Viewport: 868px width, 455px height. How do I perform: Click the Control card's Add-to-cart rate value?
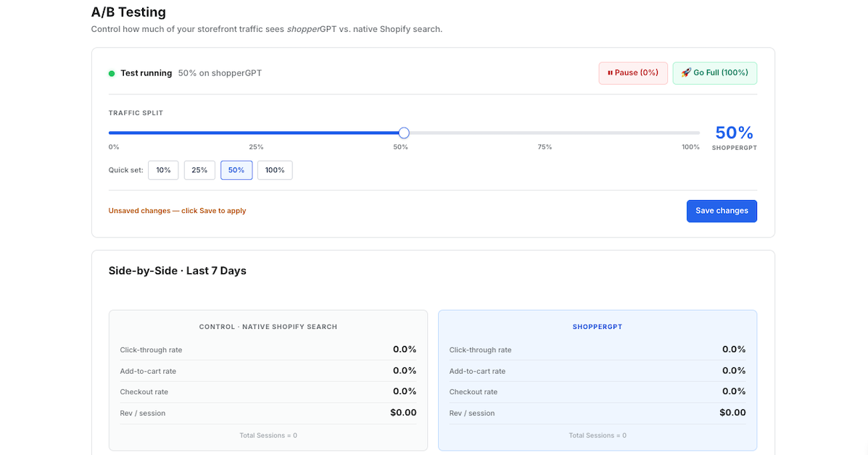[x=405, y=370]
